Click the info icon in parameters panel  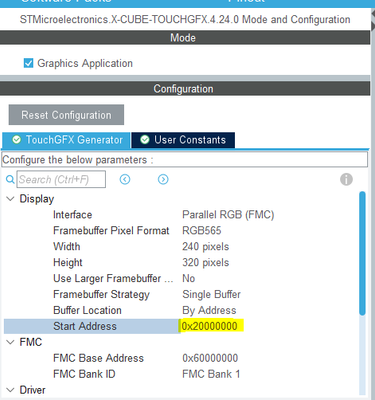pos(346,179)
